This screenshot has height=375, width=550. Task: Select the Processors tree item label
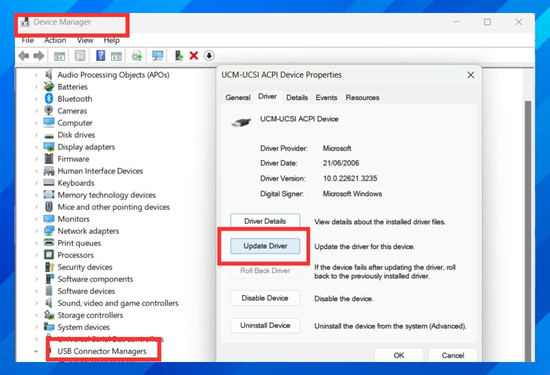pos(75,255)
